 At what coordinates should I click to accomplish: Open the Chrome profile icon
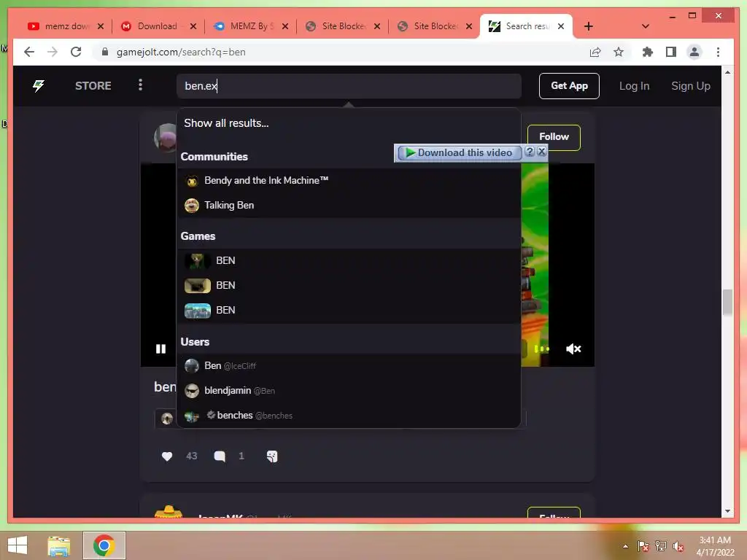(694, 52)
